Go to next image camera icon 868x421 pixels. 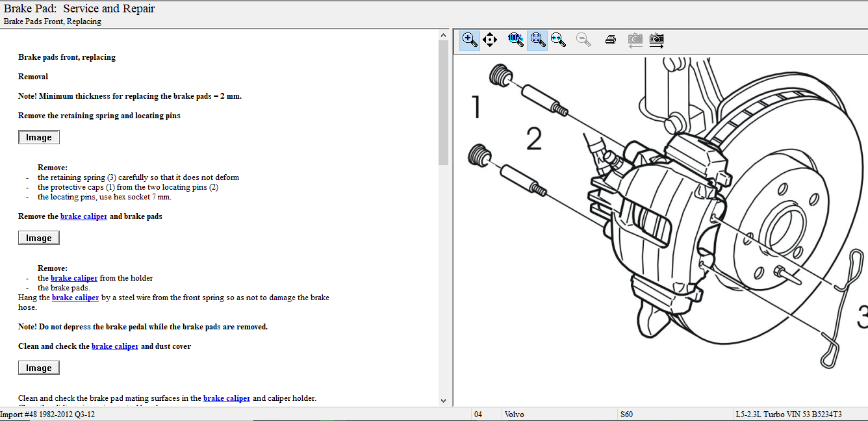coord(657,40)
